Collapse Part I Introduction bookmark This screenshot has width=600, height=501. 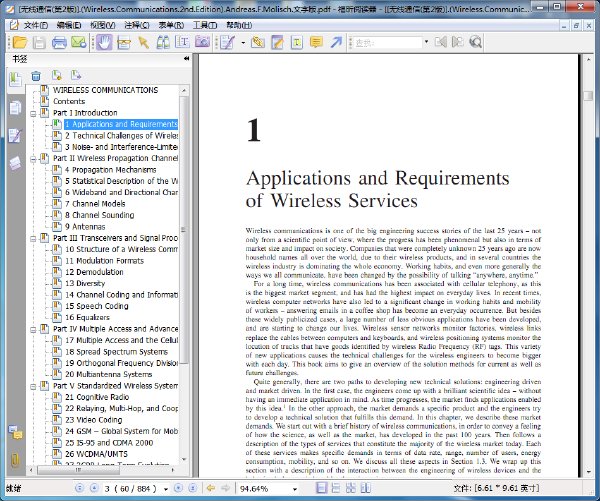tap(33, 113)
